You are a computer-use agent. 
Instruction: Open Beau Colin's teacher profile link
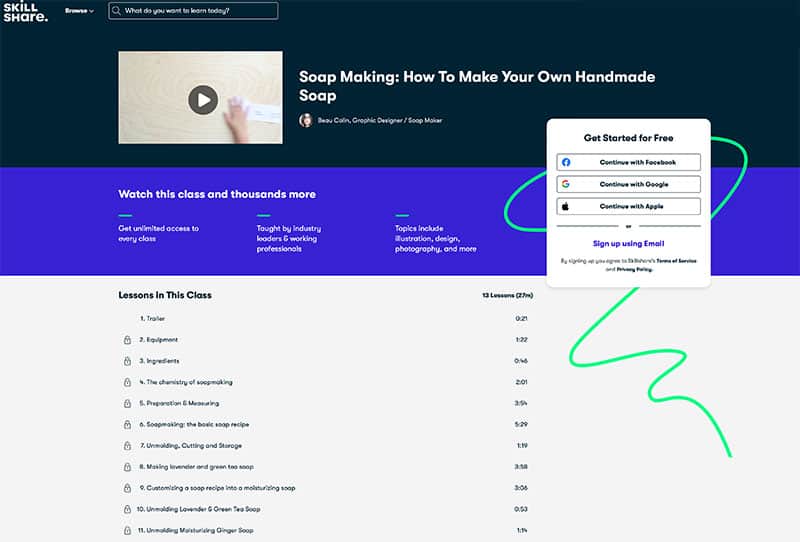[x=380, y=120]
